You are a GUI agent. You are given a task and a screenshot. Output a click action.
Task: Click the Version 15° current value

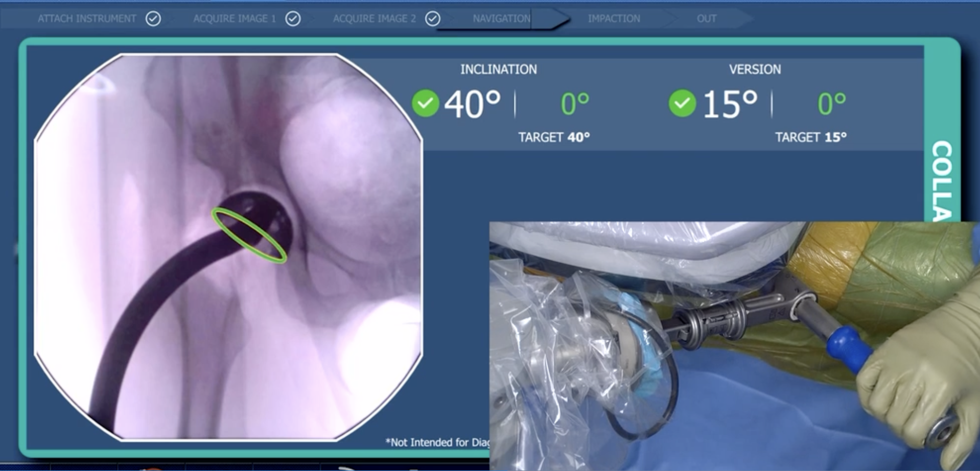(x=730, y=104)
